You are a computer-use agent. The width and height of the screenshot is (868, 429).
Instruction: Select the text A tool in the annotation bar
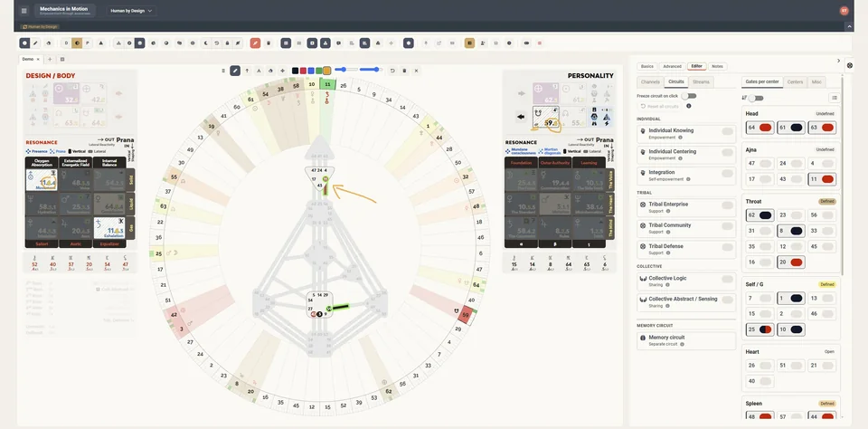tap(259, 71)
